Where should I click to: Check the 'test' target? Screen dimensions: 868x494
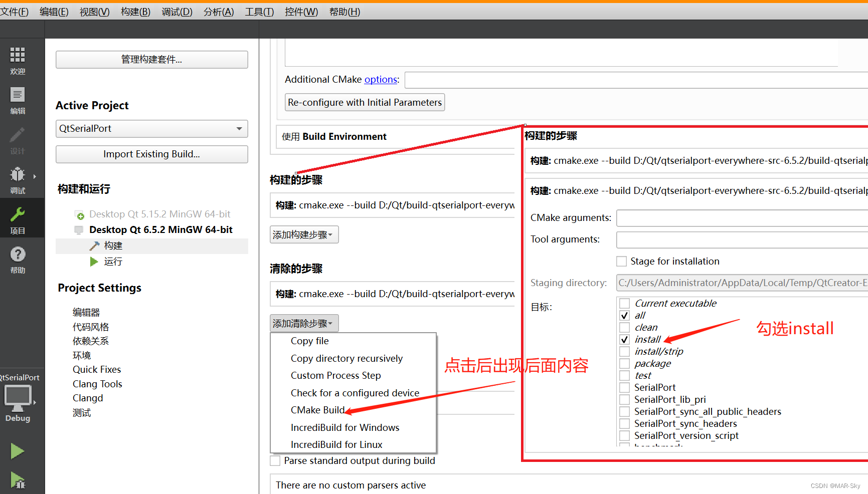(624, 375)
